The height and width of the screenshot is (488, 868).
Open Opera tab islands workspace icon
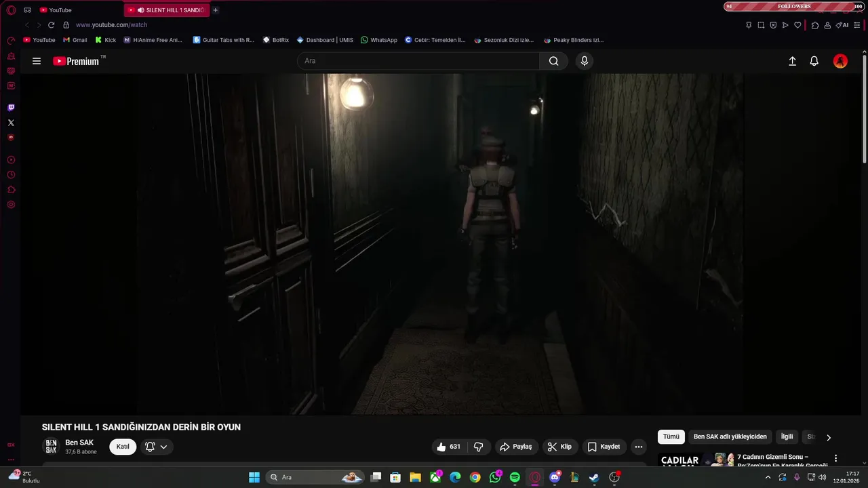coord(28,10)
